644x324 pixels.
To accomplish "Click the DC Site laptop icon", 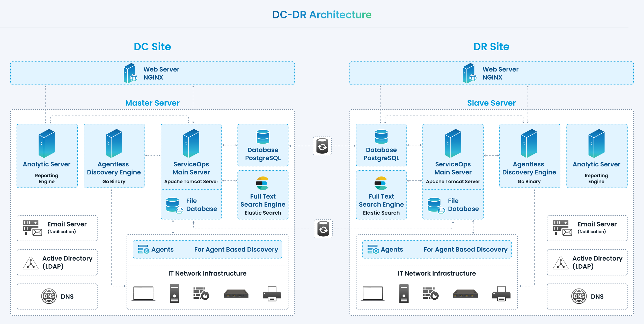I will click(x=143, y=294).
